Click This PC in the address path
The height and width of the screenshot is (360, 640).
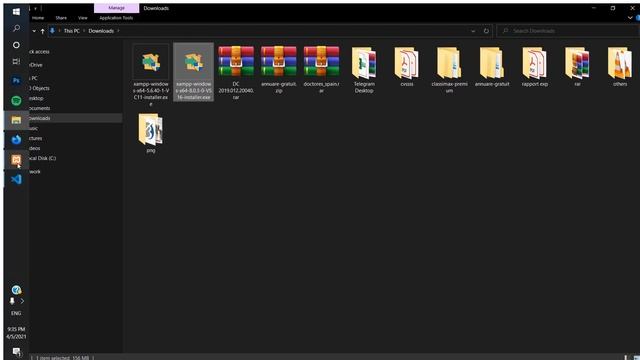(x=71, y=31)
